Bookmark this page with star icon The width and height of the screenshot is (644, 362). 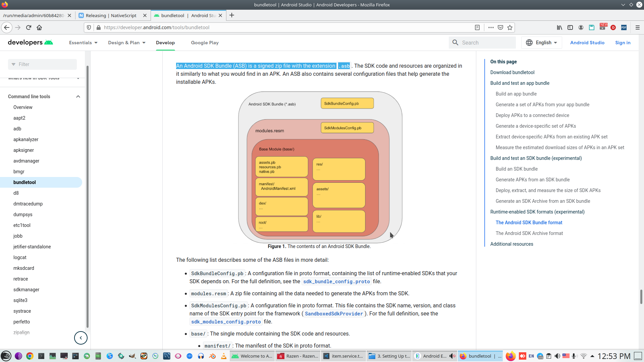510,27
